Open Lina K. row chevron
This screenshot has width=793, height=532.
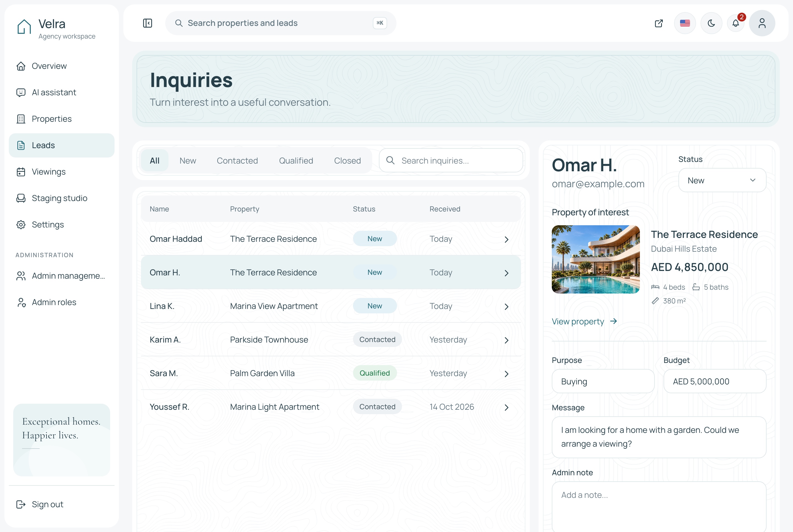click(506, 307)
